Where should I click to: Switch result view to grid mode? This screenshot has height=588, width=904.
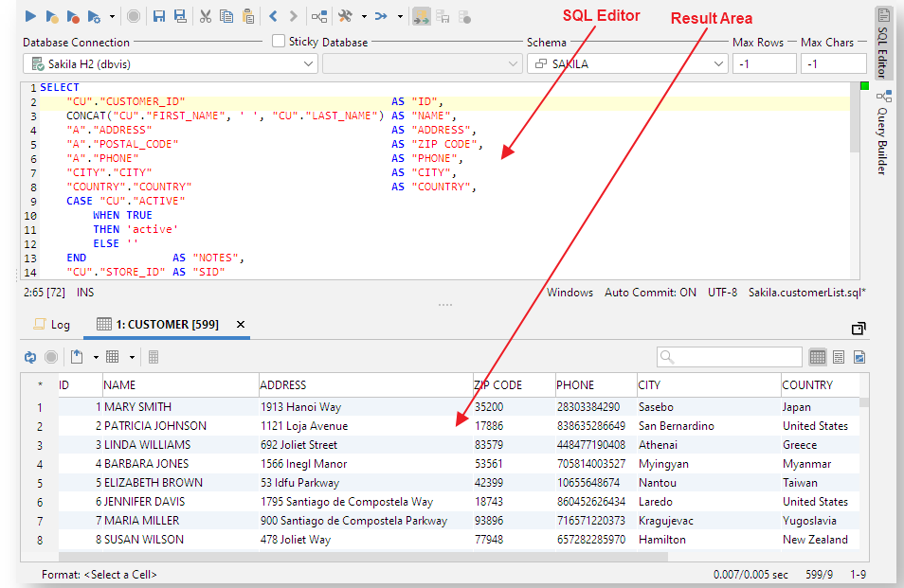tap(818, 357)
